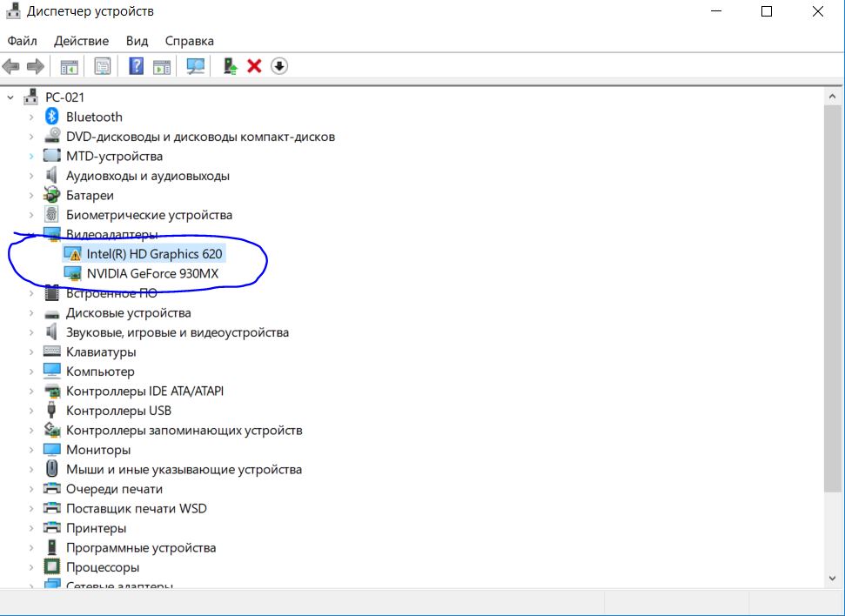The width and height of the screenshot is (845, 616).
Task: Click the Bluetooth category icon
Action: (x=51, y=117)
